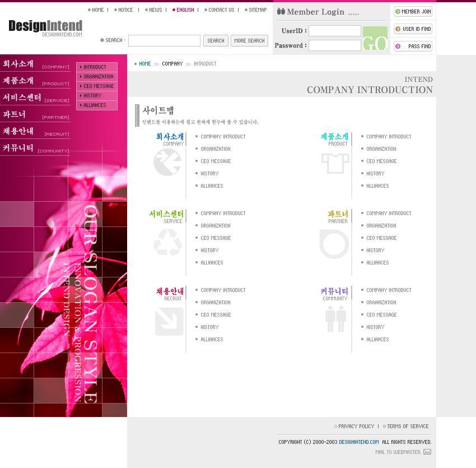Click the mail envelope webmaster icon
The image size is (476, 468).
tap(427, 452)
